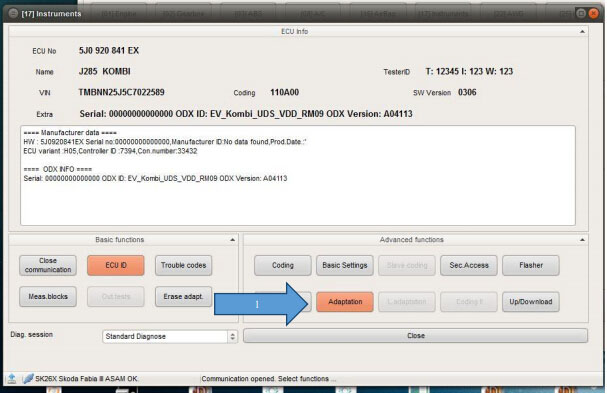The image size is (607, 394).
Task: Click the greyed Coding II button
Action: [x=469, y=301]
